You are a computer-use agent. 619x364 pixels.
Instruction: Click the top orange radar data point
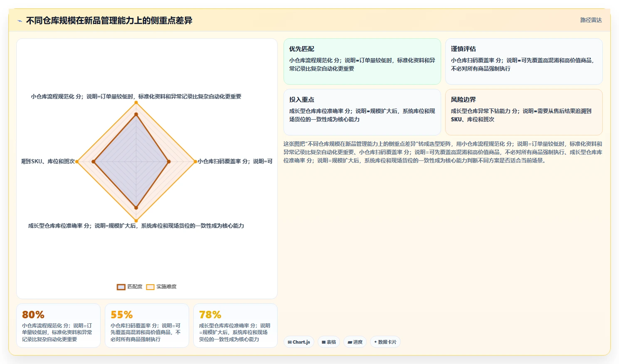click(136, 103)
